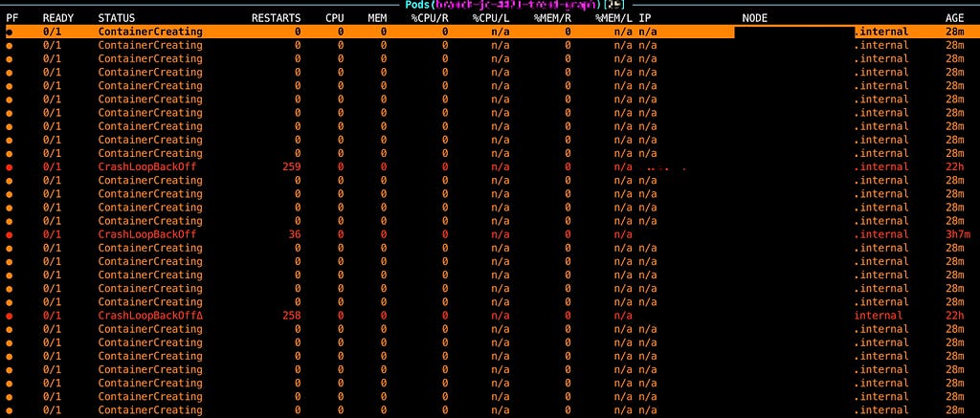
Task: Select the %CPU/R column header
Action: click(430, 18)
